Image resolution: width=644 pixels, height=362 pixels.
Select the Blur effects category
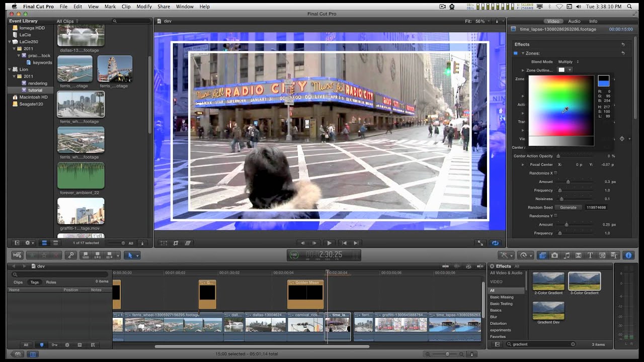click(494, 317)
